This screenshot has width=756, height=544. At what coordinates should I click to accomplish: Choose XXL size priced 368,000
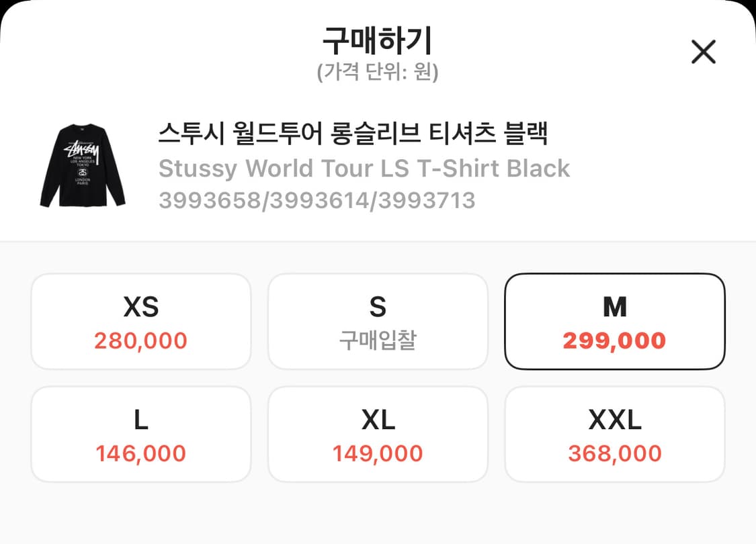coord(615,433)
